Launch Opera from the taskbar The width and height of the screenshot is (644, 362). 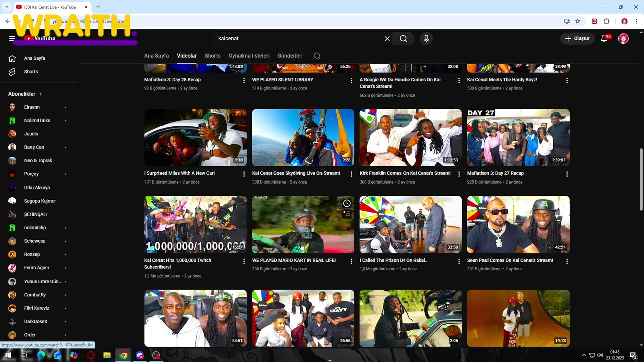tap(91, 355)
